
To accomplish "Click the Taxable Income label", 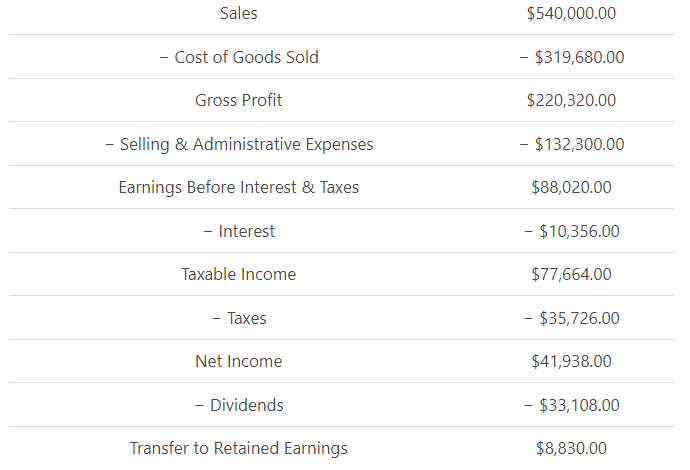I will click(x=238, y=274).
